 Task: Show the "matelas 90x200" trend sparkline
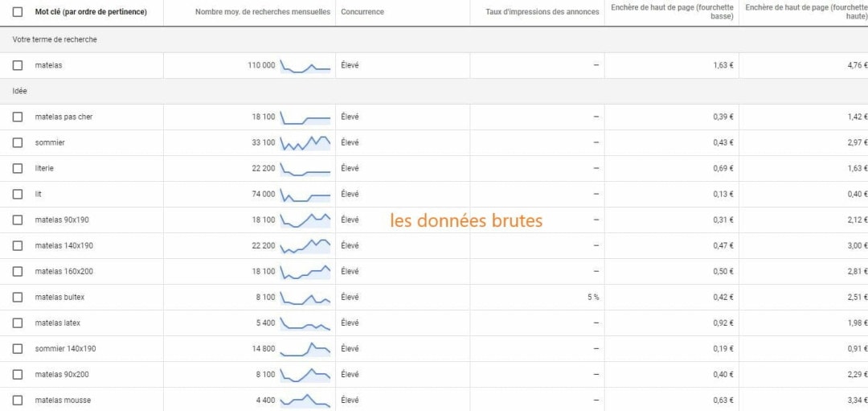[305, 375]
